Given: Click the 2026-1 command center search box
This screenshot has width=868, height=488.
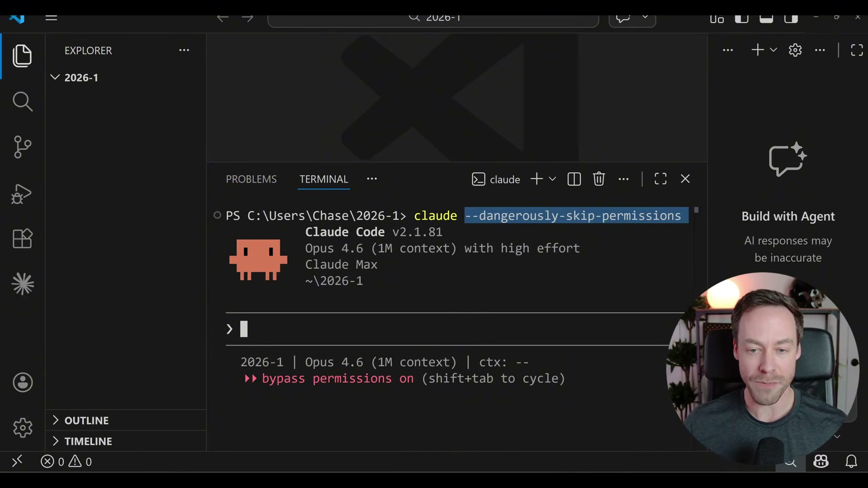Looking at the screenshot, I should [433, 19].
